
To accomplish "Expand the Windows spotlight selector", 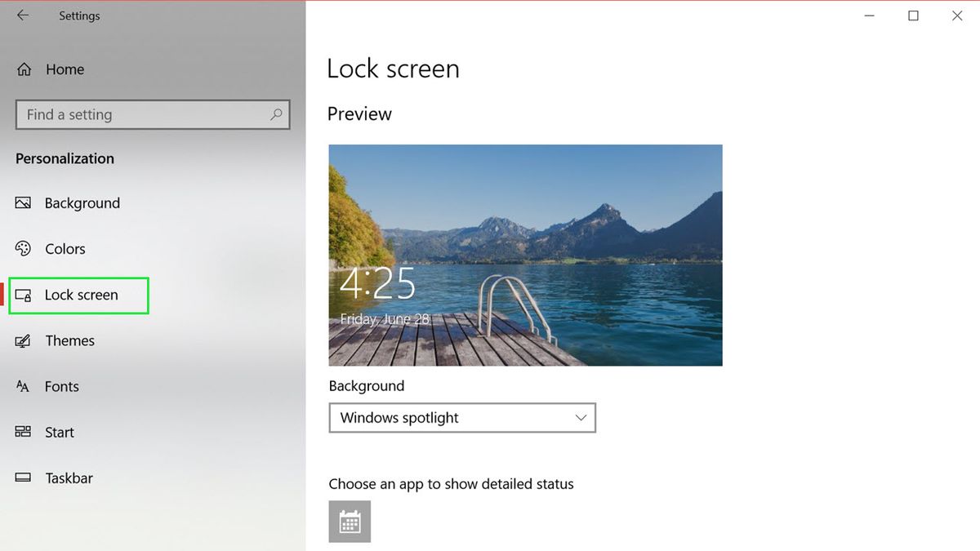I will (x=461, y=417).
